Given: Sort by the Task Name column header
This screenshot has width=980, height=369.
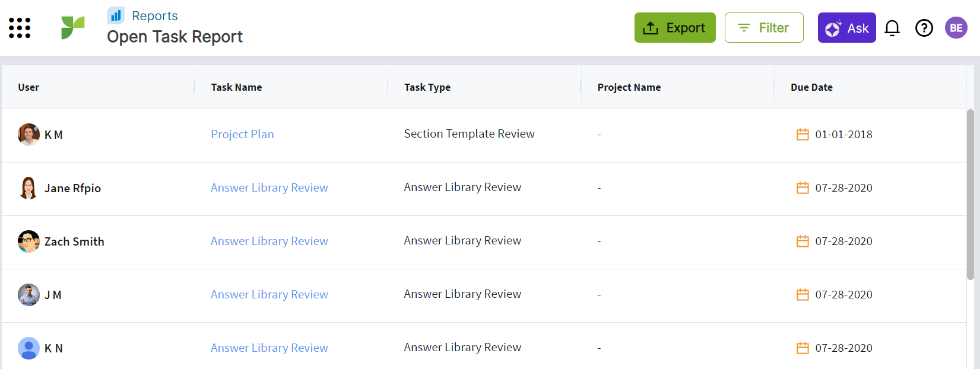Looking at the screenshot, I should 236,87.
